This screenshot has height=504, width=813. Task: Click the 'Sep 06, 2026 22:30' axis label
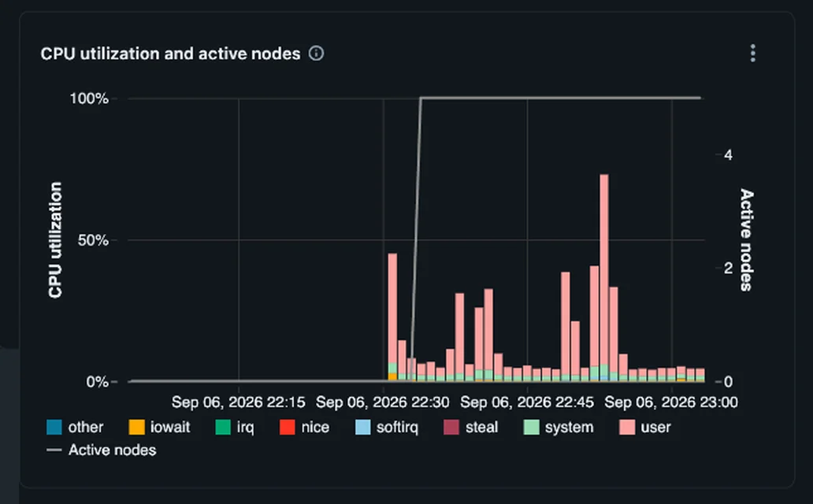click(x=383, y=402)
